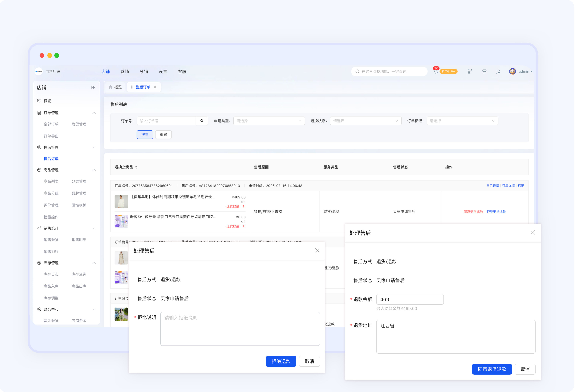Click the magnifier button next to 订单号 field
The image size is (575, 392).
click(202, 121)
